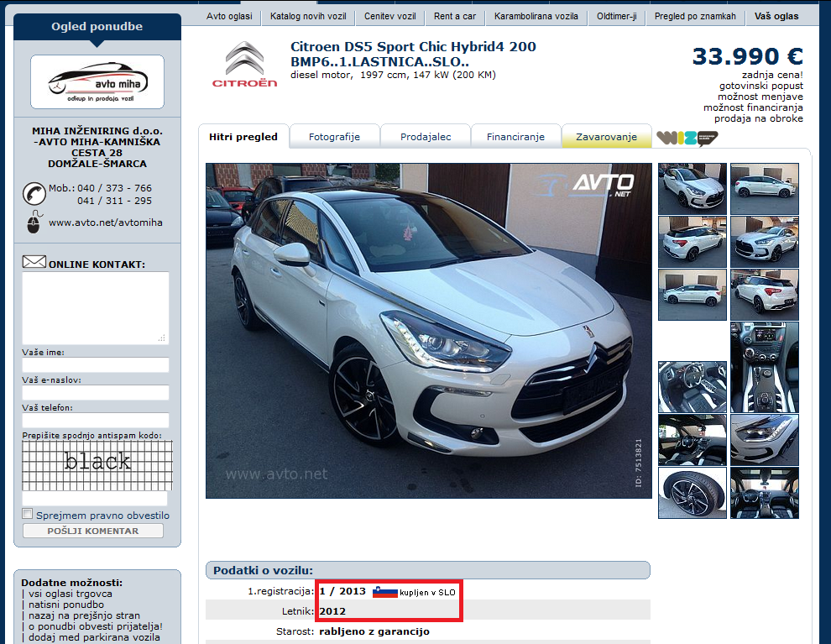
Task: Switch to the Zavarovanje tab
Action: pos(606,137)
